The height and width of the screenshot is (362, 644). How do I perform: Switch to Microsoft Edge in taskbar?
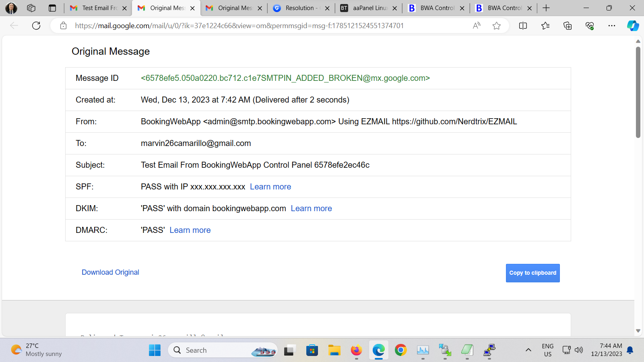pyautogui.click(x=378, y=350)
